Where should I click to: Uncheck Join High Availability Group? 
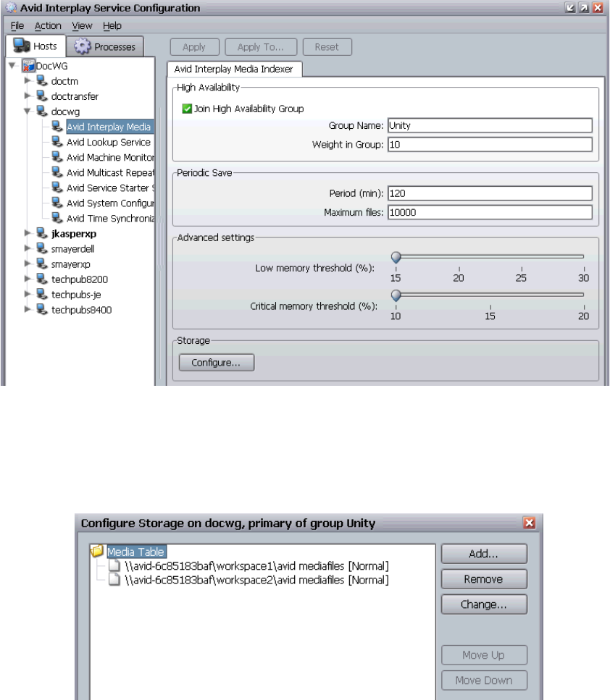(187, 109)
